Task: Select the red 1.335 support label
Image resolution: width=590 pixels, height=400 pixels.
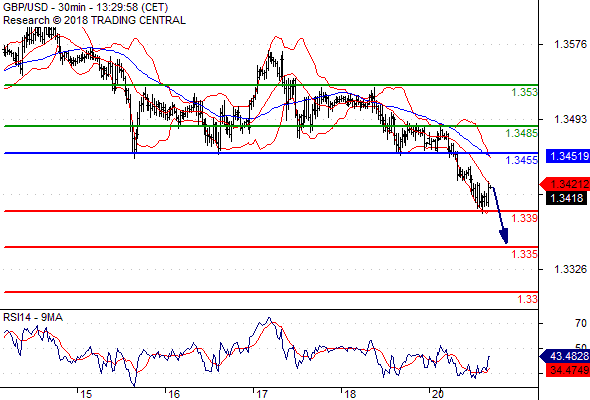Action: pyautogui.click(x=525, y=254)
